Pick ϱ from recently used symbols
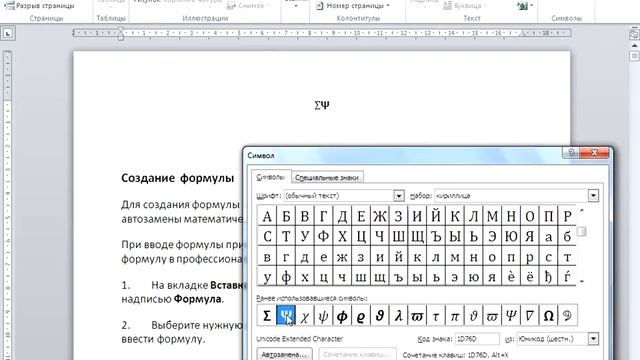Image resolution: width=640 pixels, height=360 pixels. (361, 316)
